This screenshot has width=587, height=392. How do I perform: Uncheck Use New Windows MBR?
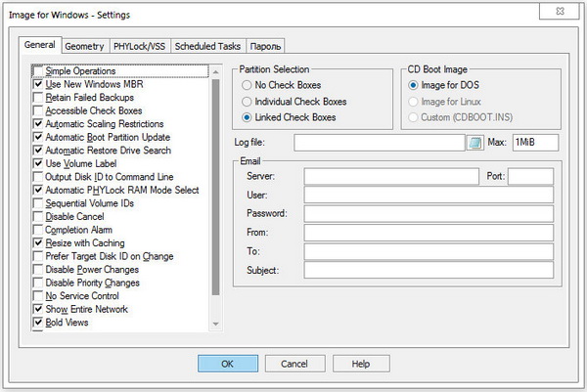(x=38, y=84)
